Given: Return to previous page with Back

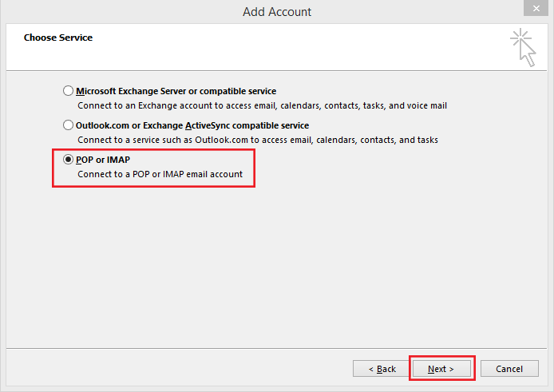Looking at the screenshot, I should [x=382, y=369].
